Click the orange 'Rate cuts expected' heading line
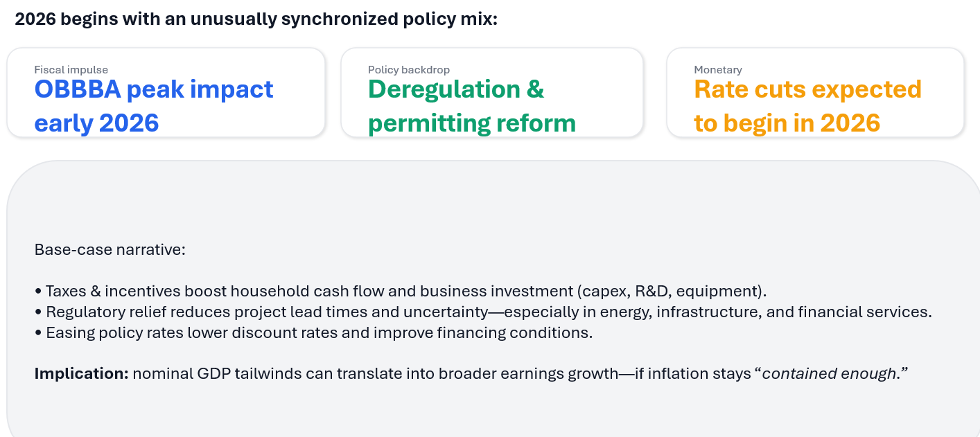980x437 pixels. click(807, 89)
